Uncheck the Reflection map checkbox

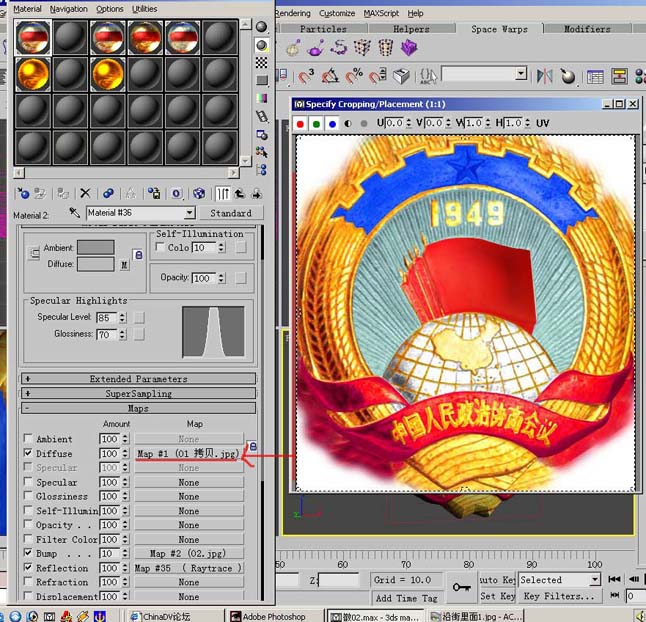(x=28, y=567)
